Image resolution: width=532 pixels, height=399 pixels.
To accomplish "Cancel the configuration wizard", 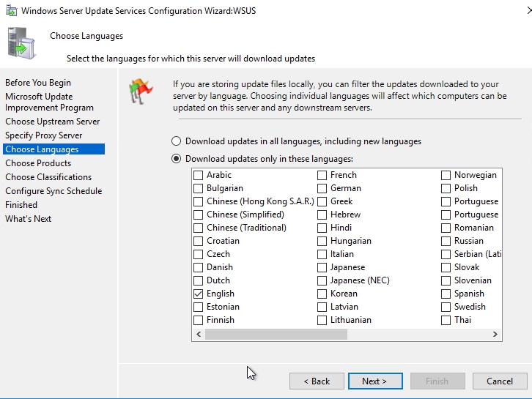I will pos(500,381).
